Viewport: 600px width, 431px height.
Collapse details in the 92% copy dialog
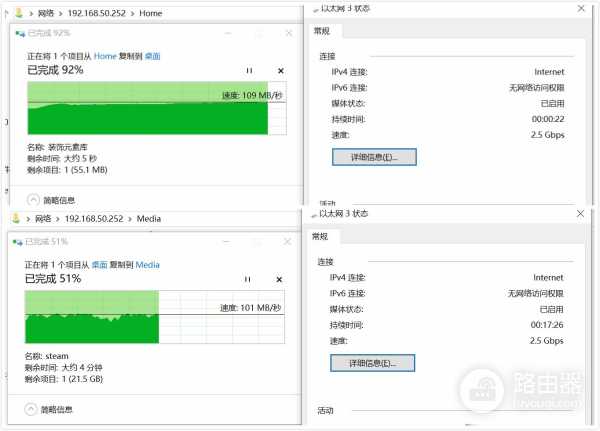[34, 200]
